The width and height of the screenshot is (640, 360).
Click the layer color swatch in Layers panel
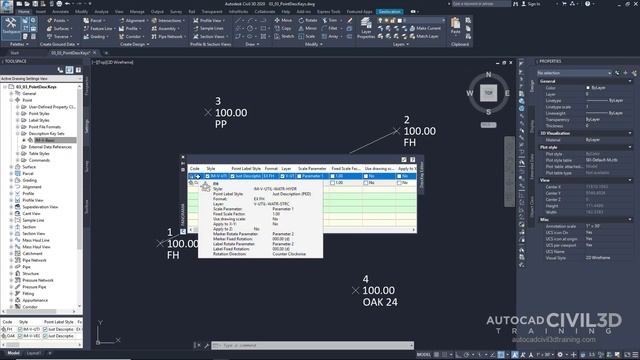[400, 20]
